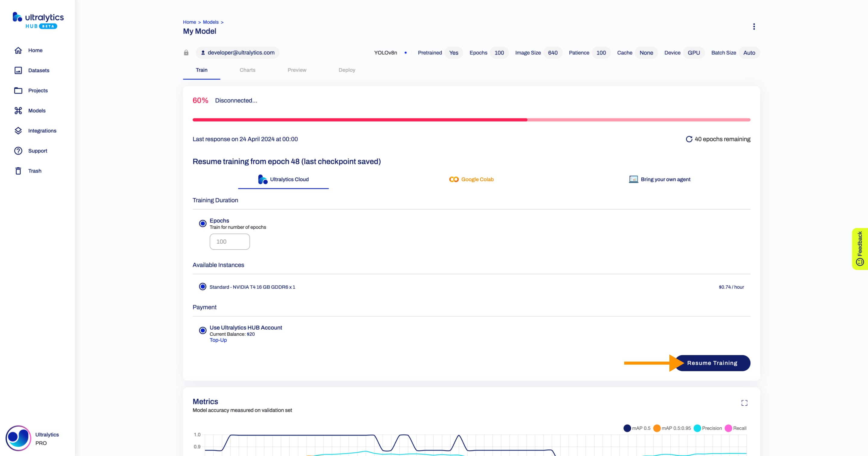Click the Models sidebar icon

click(18, 110)
